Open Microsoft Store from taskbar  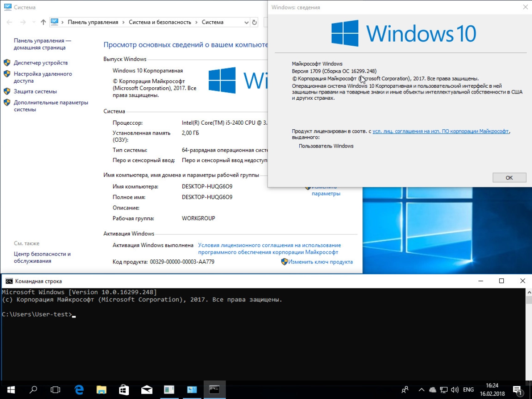point(124,389)
